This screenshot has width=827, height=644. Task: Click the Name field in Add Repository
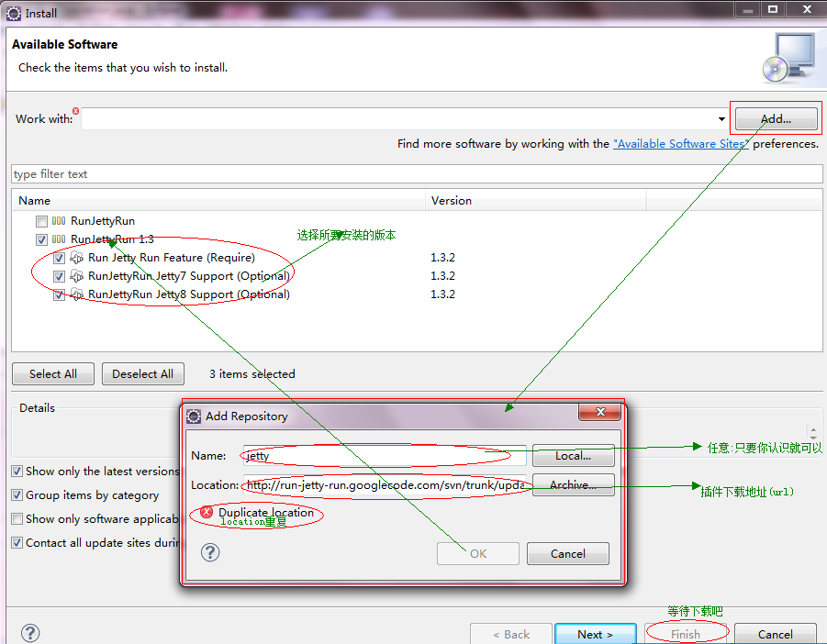[x=385, y=455]
